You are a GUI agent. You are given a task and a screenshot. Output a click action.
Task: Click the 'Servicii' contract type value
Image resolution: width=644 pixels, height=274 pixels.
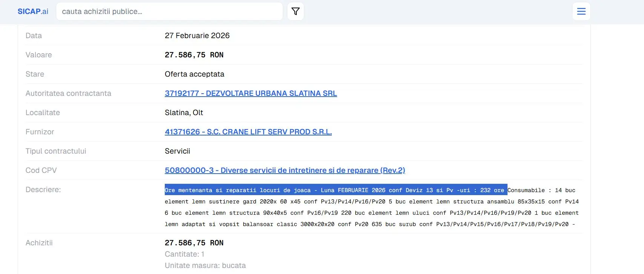(177, 151)
